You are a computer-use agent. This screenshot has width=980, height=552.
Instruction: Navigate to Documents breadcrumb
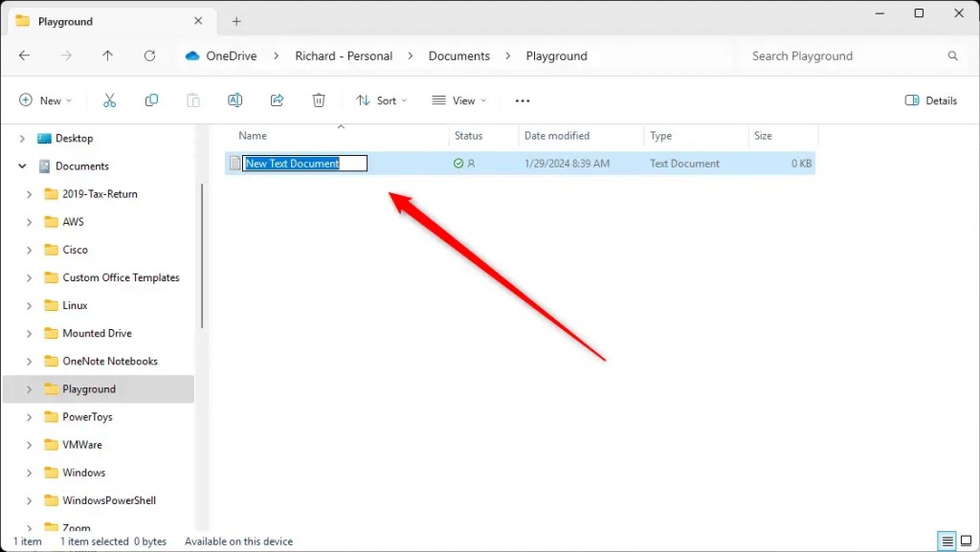459,55
